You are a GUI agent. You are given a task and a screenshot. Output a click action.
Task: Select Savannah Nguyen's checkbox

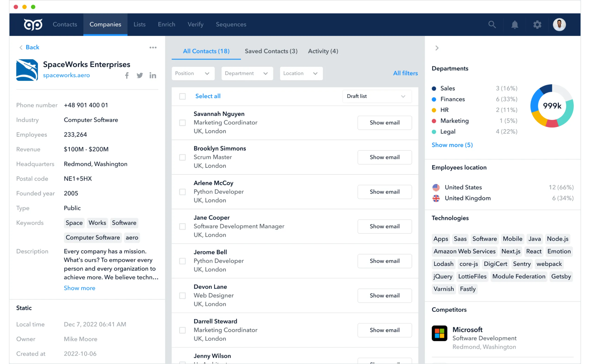(x=182, y=123)
